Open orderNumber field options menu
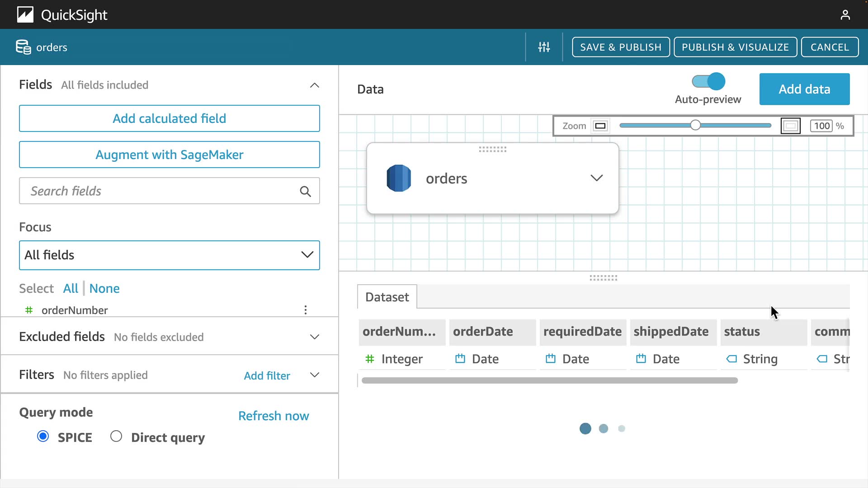868x488 pixels. (306, 310)
